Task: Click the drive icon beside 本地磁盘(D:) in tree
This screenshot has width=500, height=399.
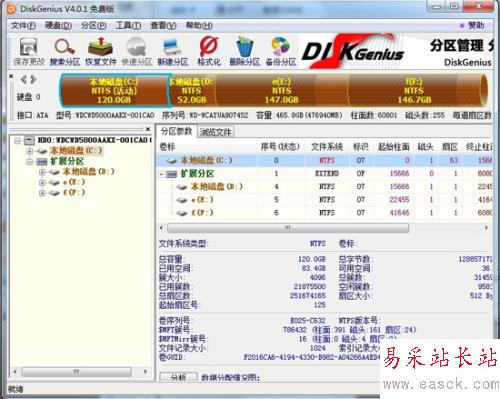Action: coord(54,172)
